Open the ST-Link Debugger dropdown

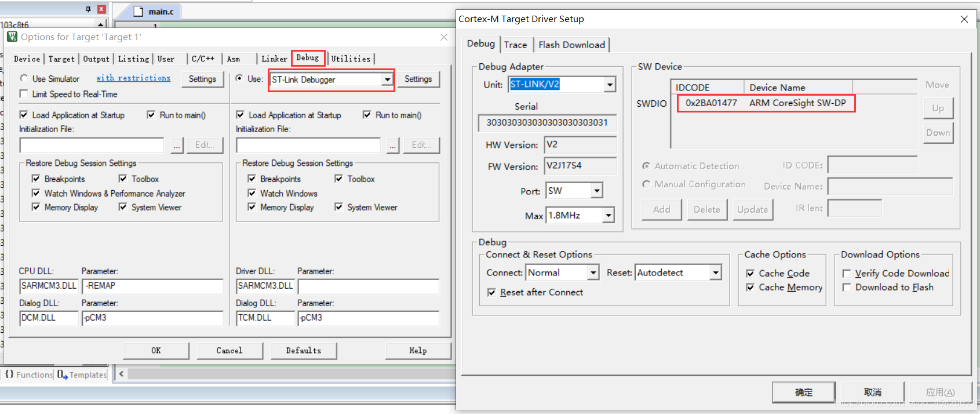(x=387, y=79)
